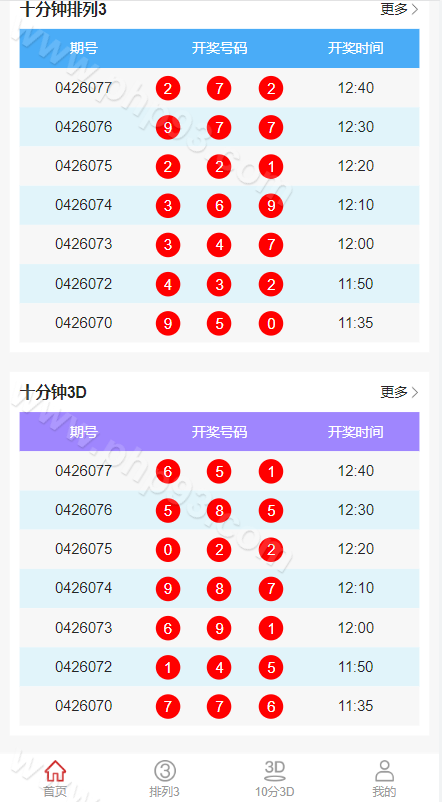Click first red ball in 排列3 0426076 row
This screenshot has height=802, width=442.
point(168,127)
